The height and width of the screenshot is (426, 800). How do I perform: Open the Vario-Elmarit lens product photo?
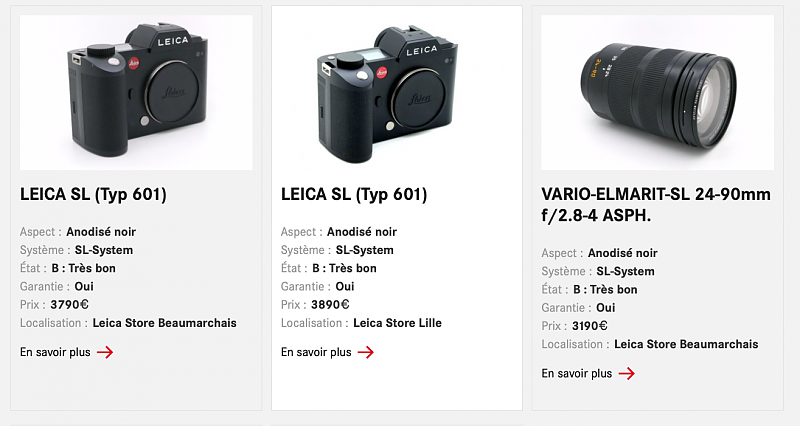pyautogui.click(x=658, y=92)
